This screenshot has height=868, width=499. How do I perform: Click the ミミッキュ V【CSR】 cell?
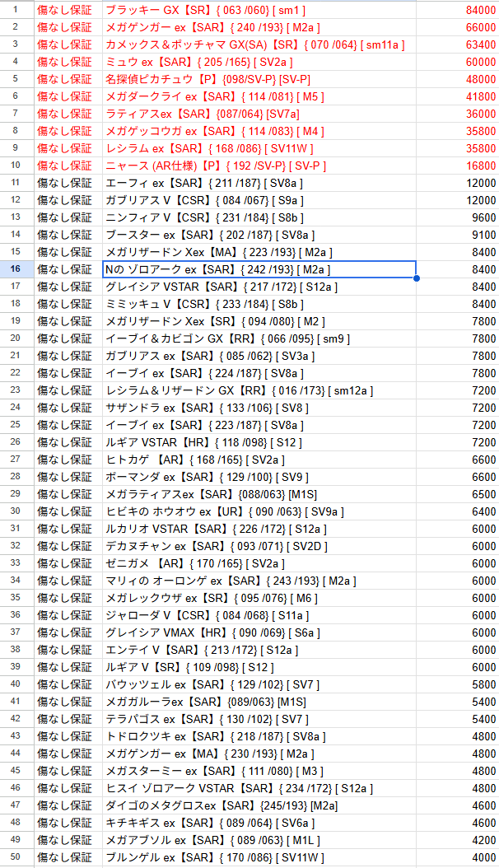point(259,303)
